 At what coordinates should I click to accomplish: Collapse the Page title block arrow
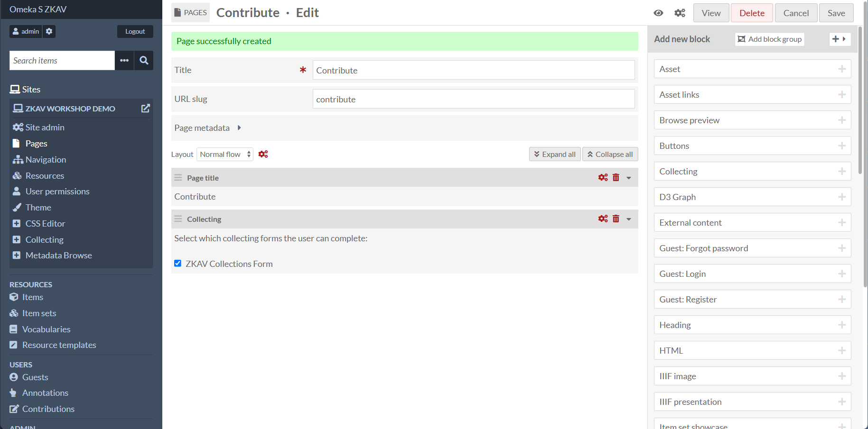629,178
